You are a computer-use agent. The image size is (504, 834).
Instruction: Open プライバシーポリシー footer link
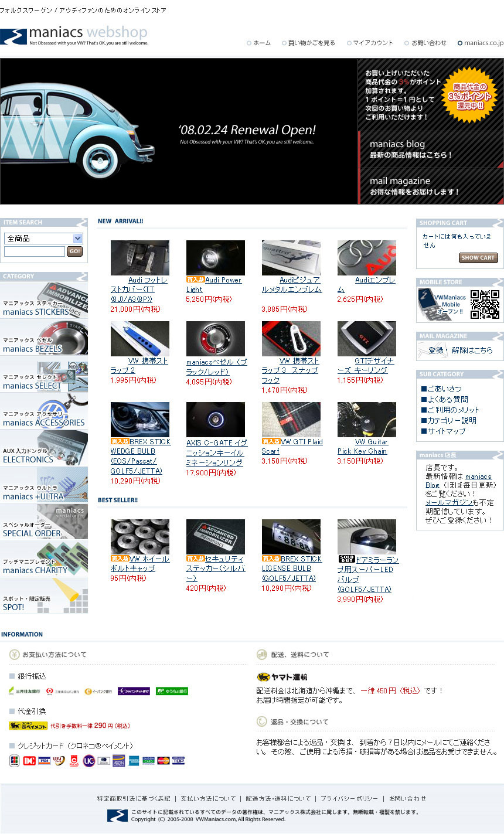[349, 798]
